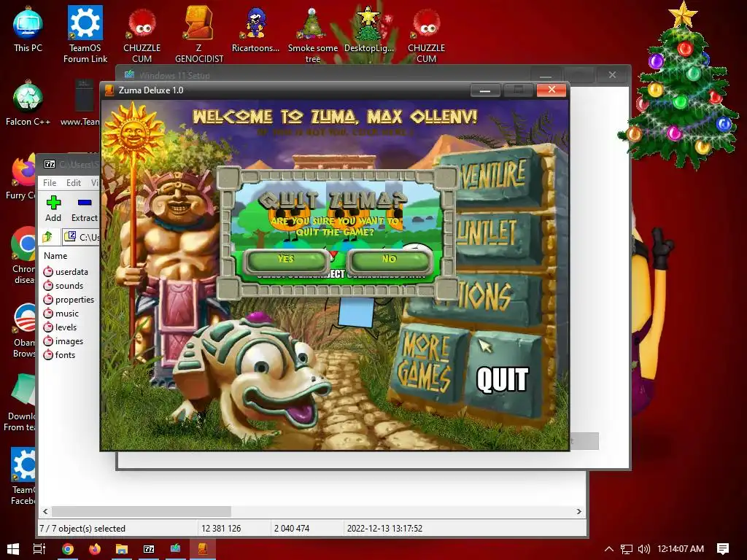Click the 7-Zip Extract toolbar icon
Screen dimensions: 747x560
pyautogui.click(x=85, y=209)
